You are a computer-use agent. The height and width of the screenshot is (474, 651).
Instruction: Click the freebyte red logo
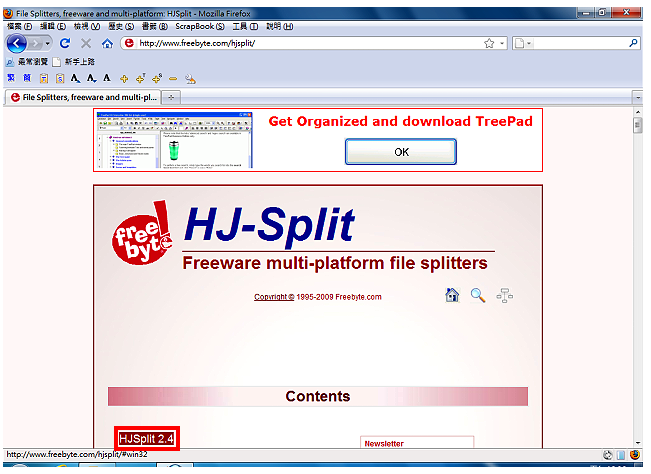(142, 233)
